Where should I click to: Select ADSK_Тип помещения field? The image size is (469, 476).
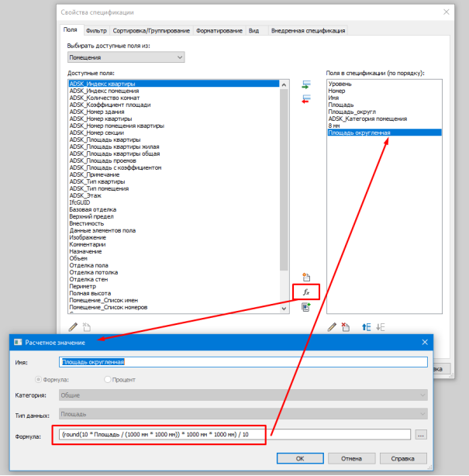tap(174, 188)
